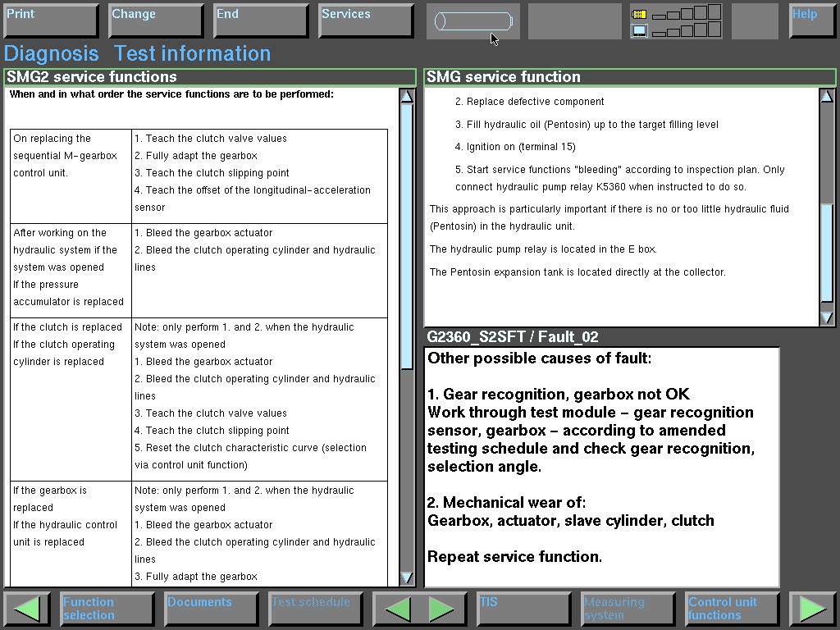Click the SMG service function panel header
Viewport: 840px width, 630px height.
tap(629, 77)
